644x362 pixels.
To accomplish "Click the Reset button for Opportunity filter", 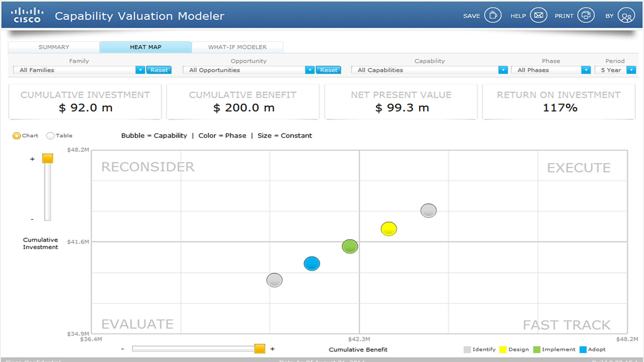I will 327,70.
